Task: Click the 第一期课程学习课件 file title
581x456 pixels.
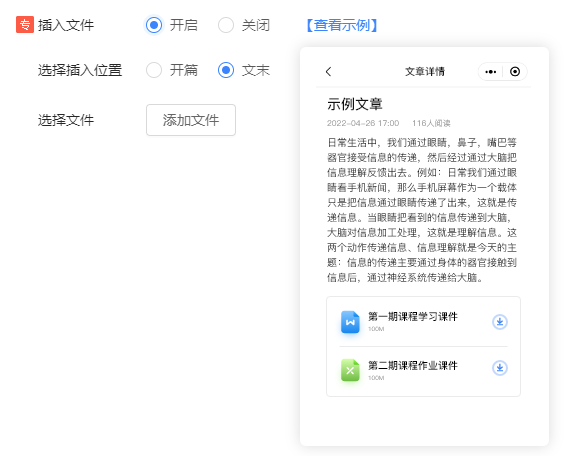Action: coord(413,317)
